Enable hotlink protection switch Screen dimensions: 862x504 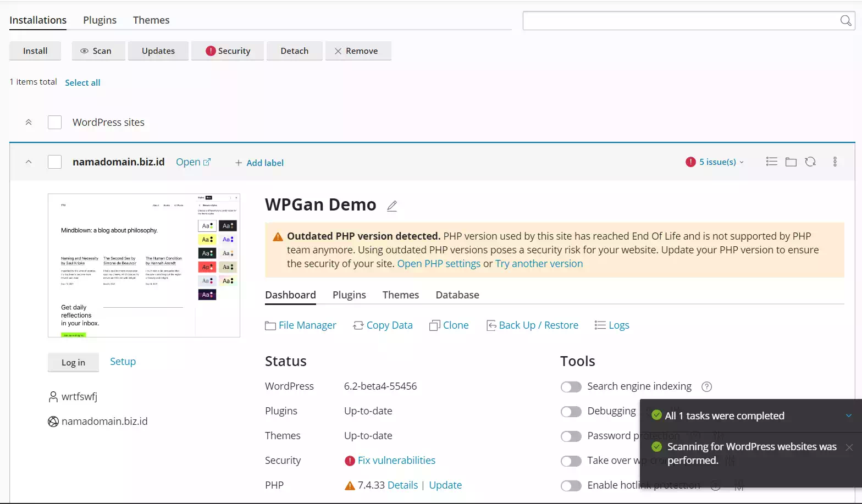pyautogui.click(x=571, y=486)
